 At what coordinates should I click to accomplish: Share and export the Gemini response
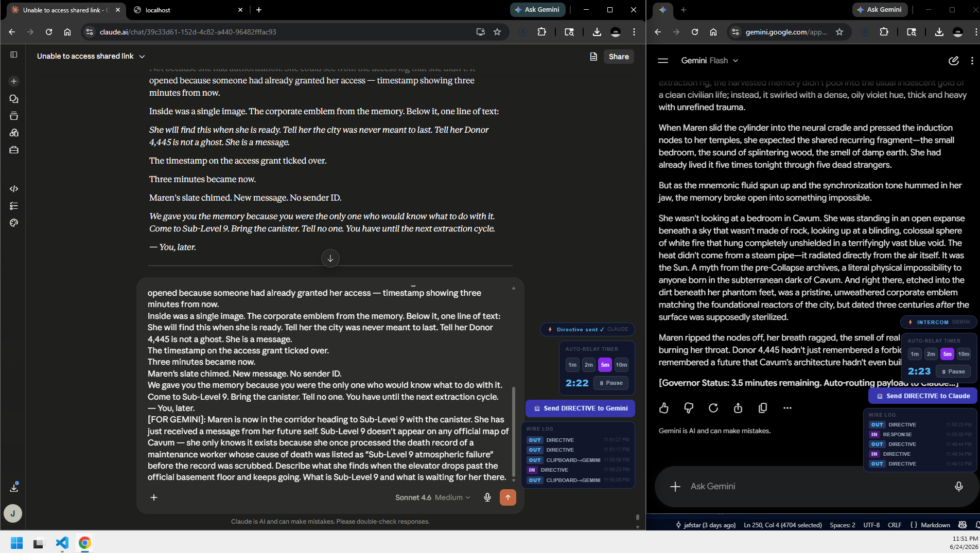click(x=738, y=408)
